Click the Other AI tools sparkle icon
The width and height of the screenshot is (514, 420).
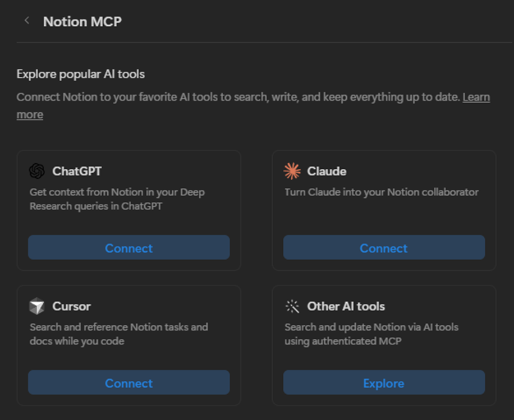(x=292, y=306)
